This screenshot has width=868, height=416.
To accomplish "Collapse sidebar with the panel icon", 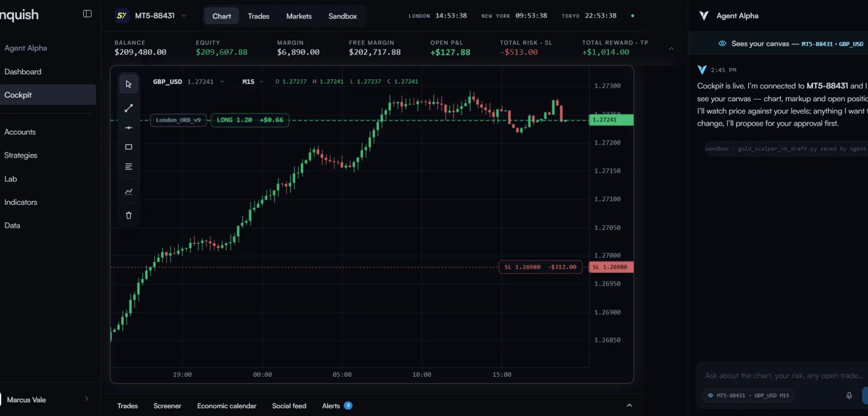I will click(x=87, y=14).
